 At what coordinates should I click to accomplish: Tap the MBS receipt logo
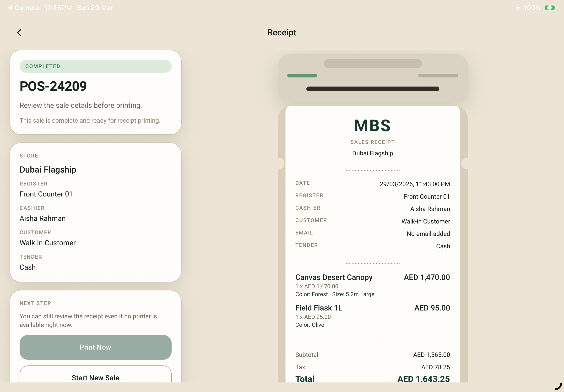tap(373, 125)
